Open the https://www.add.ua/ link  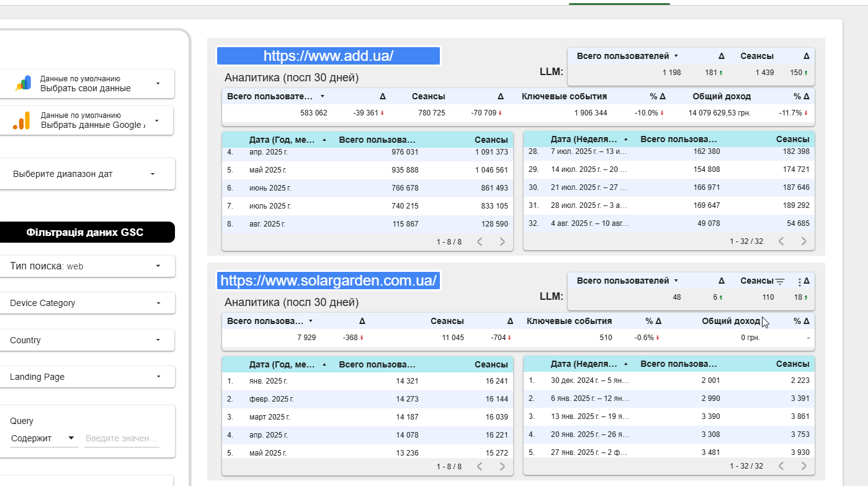(328, 56)
